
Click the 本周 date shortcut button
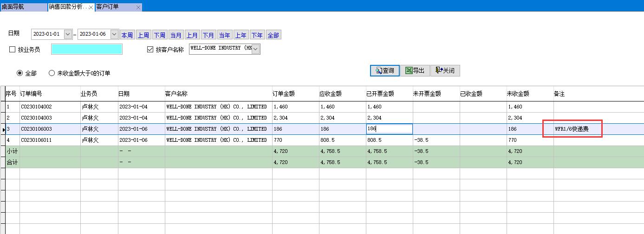127,35
